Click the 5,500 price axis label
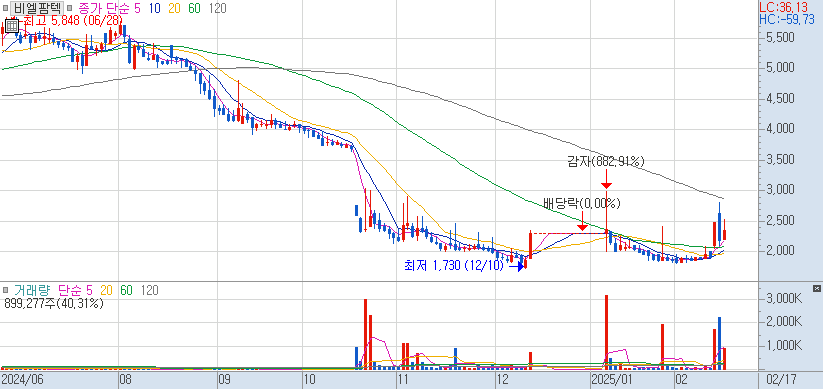The width and height of the screenshot is (823, 389). tap(780, 38)
